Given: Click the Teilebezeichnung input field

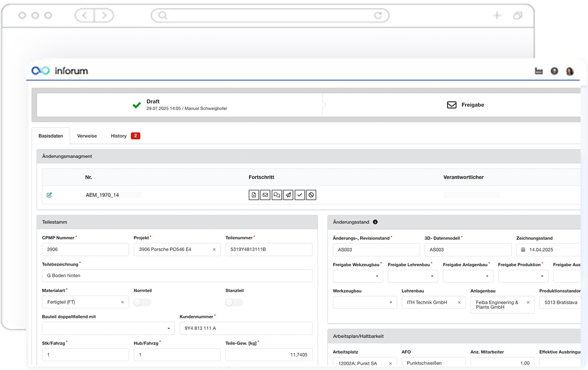Looking at the screenshot, I should [x=177, y=276].
